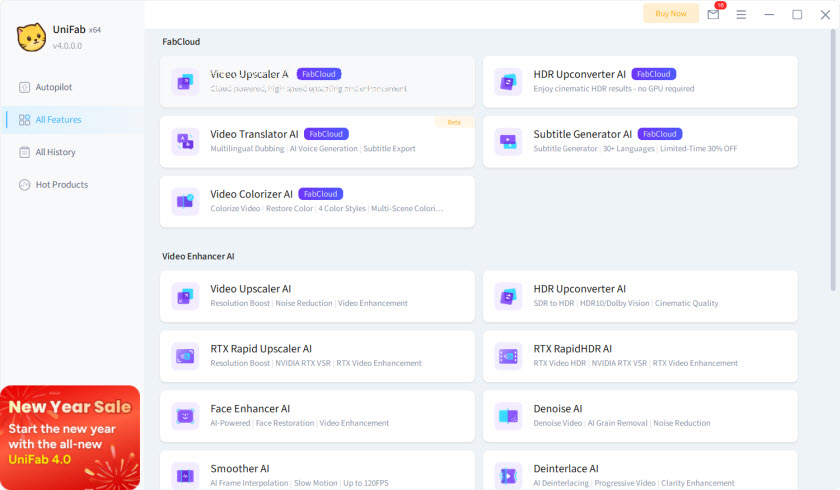
Task: Open Video Translator AI title
Action: click(x=254, y=134)
